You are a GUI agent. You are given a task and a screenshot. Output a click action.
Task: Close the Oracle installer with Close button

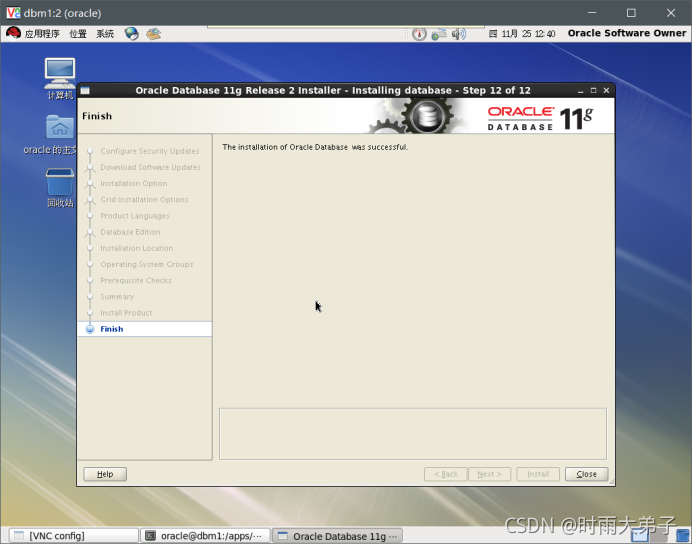586,474
